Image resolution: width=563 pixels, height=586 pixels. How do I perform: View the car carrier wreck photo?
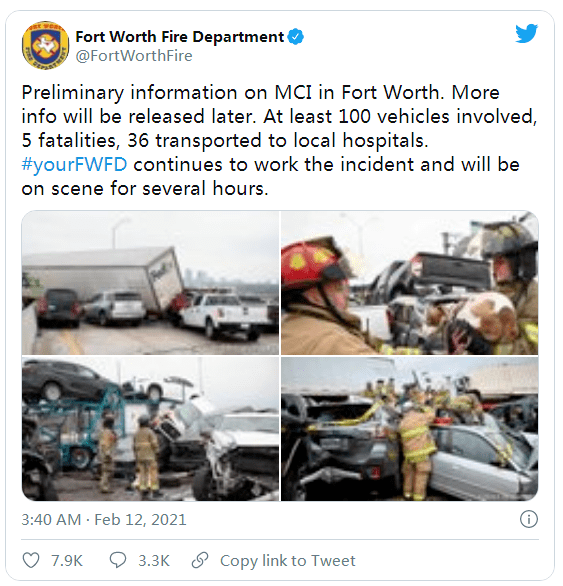150,429
